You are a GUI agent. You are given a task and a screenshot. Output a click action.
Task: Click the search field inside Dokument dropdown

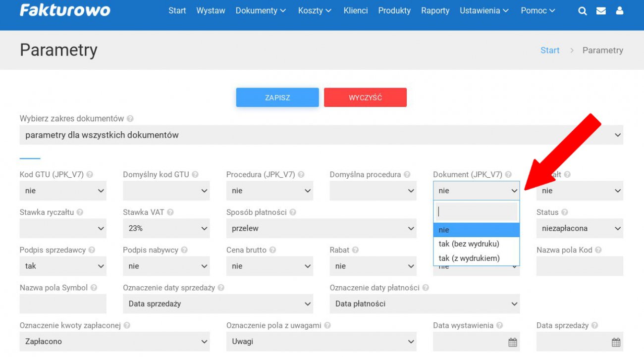click(x=476, y=211)
